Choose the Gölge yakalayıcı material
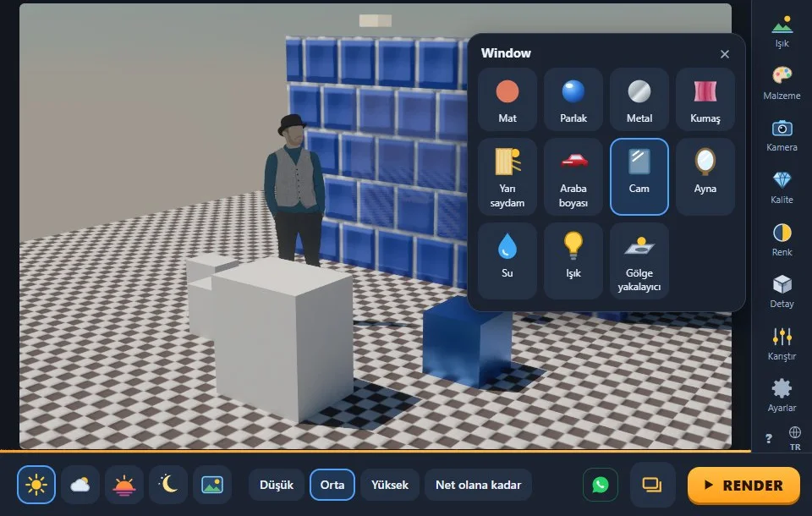Screen dimensions: 812x516 point(639,261)
